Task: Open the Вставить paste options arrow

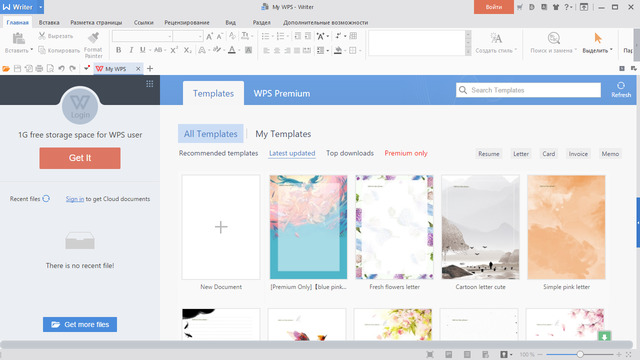Action: (31, 50)
